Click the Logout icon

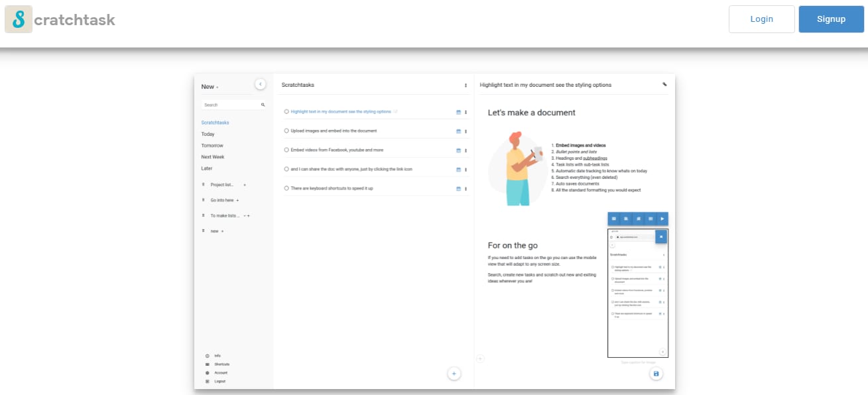[208, 382]
